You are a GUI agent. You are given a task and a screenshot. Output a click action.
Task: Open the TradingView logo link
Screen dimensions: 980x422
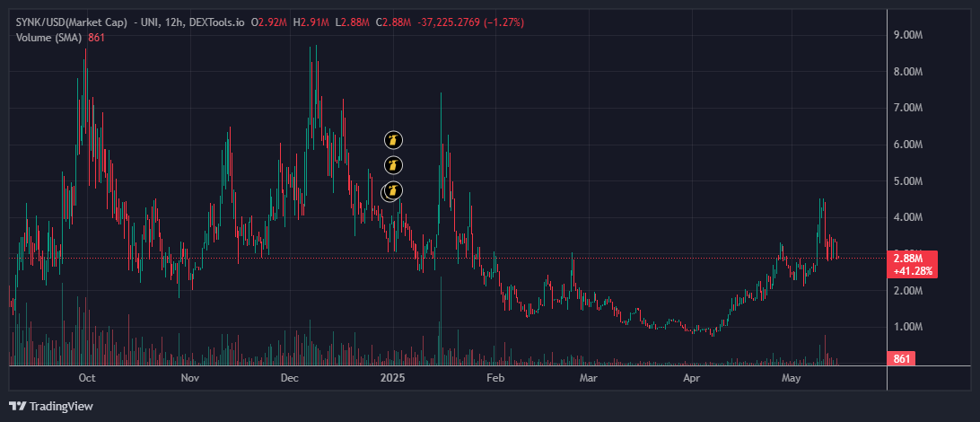click(x=51, y=407)
